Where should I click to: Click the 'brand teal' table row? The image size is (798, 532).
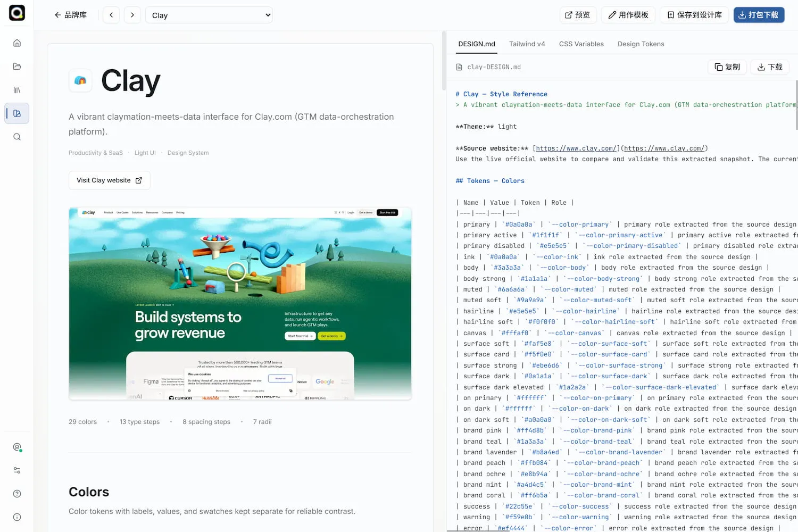pyautogui.click(x=626, y=442)
